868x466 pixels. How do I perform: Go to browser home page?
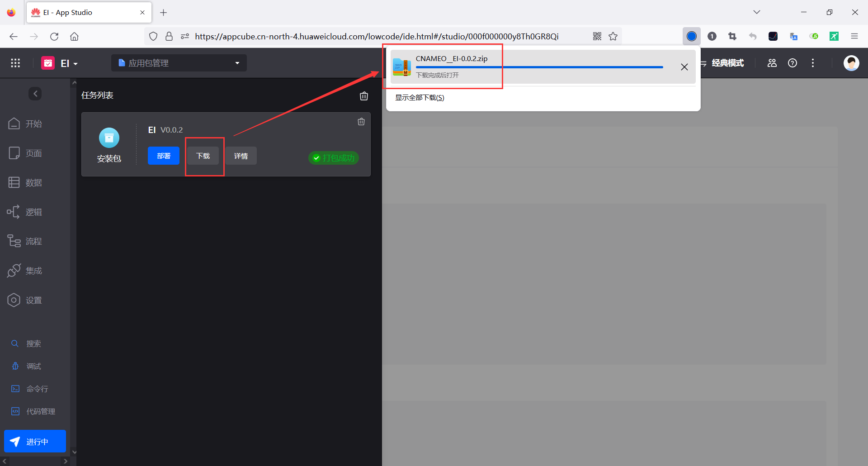pos(75,36)
